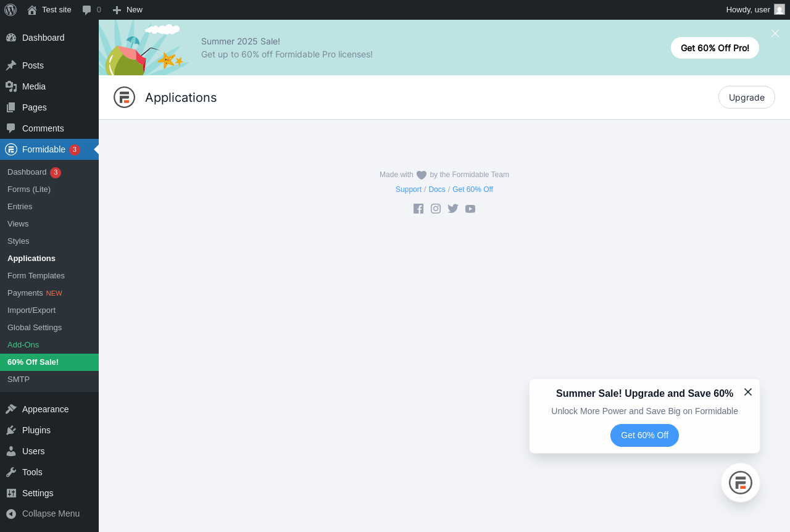Click Get 60% Off popup button
The image size is (790, 532).
tap(644, 435)
